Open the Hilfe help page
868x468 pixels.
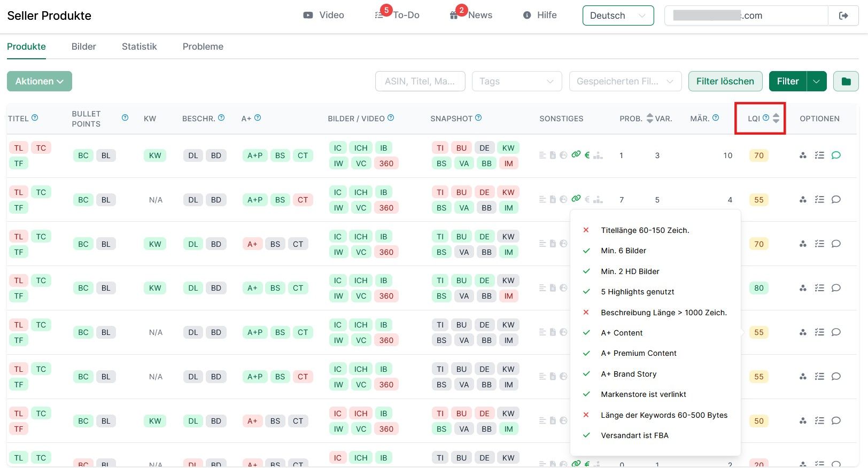coord(540,15)
